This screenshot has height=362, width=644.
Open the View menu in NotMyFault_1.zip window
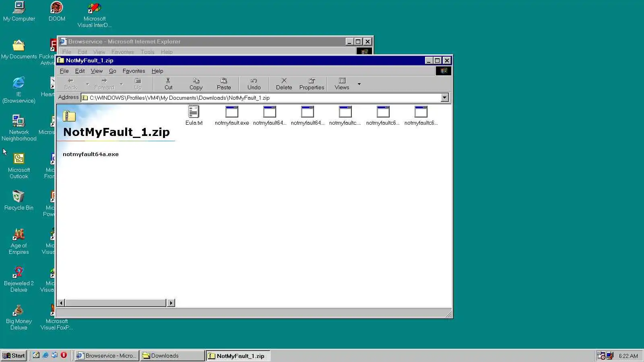coord(97,71)
